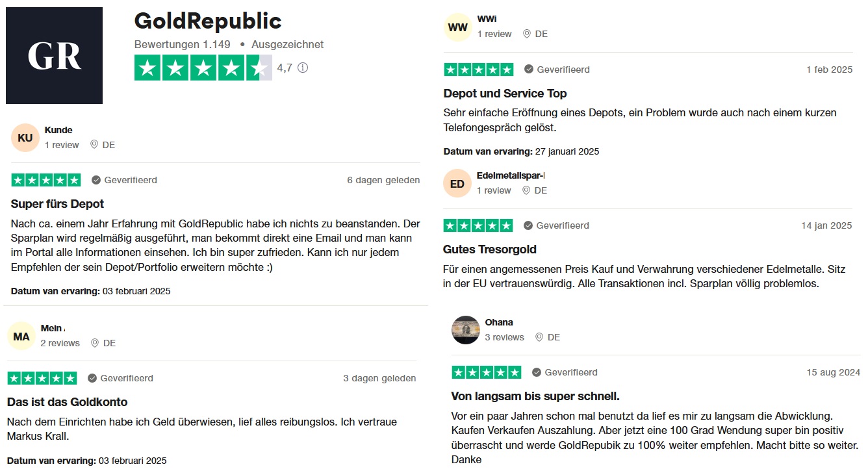The height and width of the screenshot is (471, 868).
Task: Click verified checkmark on 'Super fürs Depot' review
Action: coord(96,180)
